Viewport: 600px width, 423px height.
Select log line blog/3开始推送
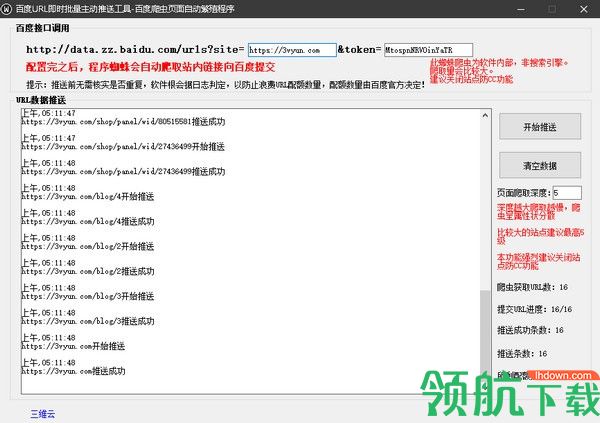(88, 296)
